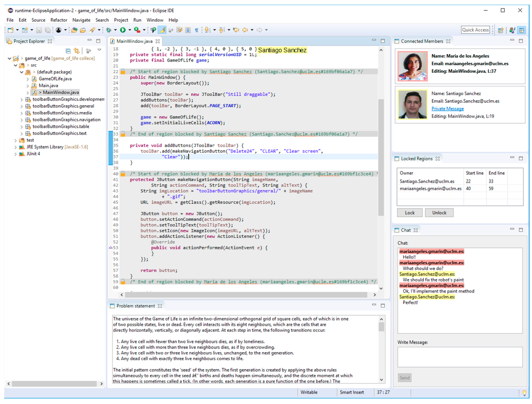Toggle Block Selection Mode toolbar button
Viewport: 532px width, 404px height.
188,30
